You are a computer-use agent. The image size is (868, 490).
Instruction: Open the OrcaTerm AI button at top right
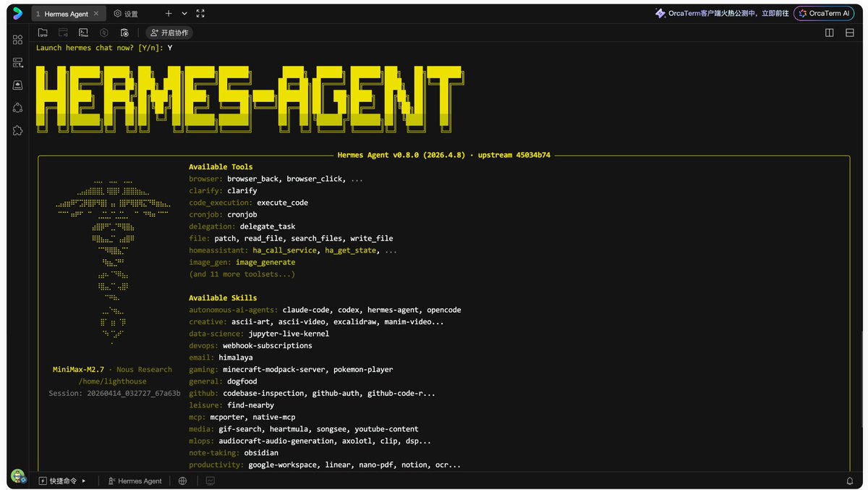click(824, 13)
